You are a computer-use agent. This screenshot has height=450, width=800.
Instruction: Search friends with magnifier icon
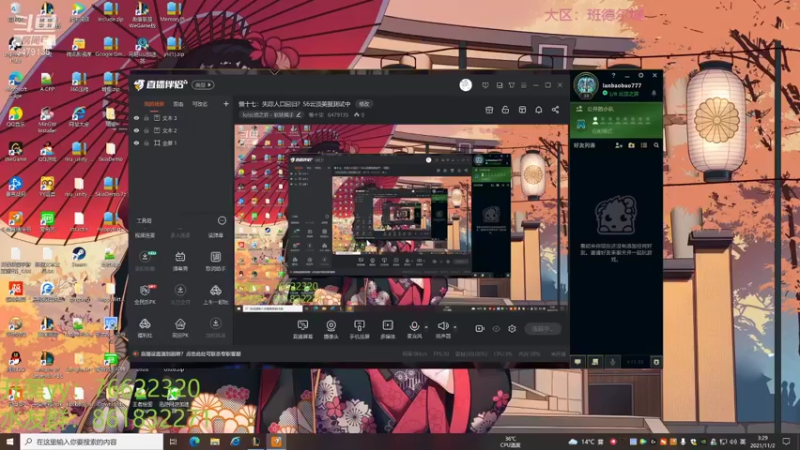point(656,145)
